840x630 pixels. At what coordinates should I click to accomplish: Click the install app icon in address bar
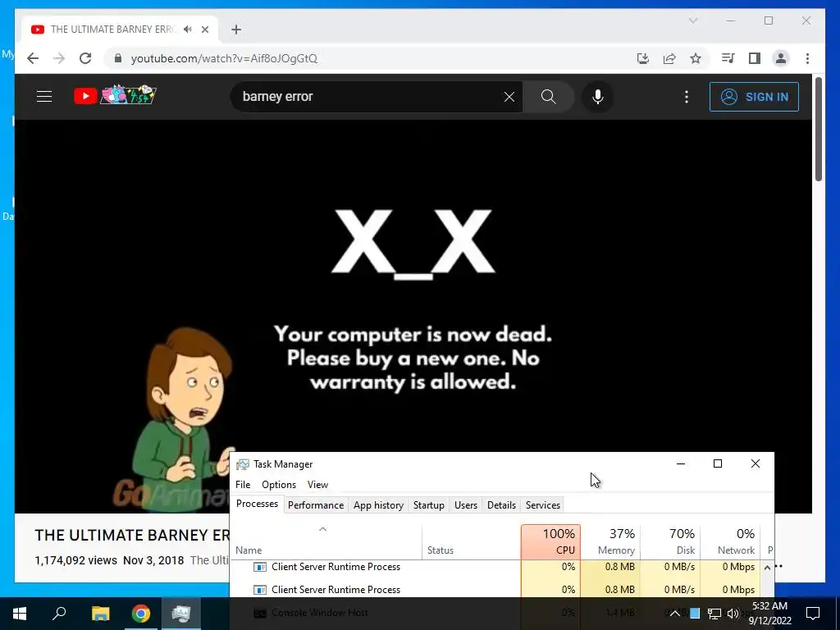[643, 58]
